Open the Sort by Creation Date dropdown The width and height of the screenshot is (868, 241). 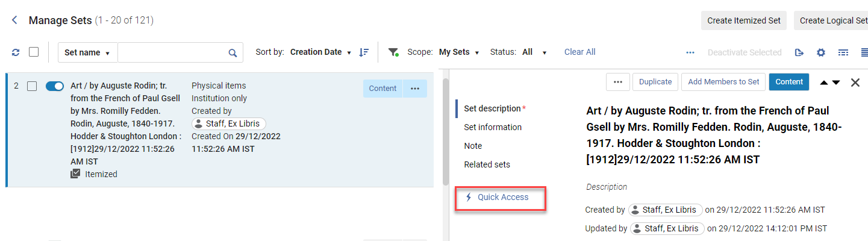320,52
